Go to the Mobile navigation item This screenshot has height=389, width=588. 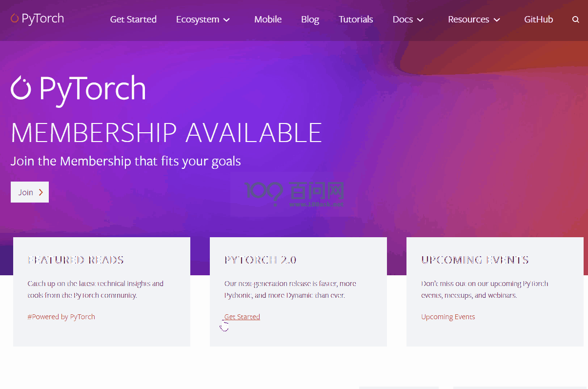[x=268, y=20]
